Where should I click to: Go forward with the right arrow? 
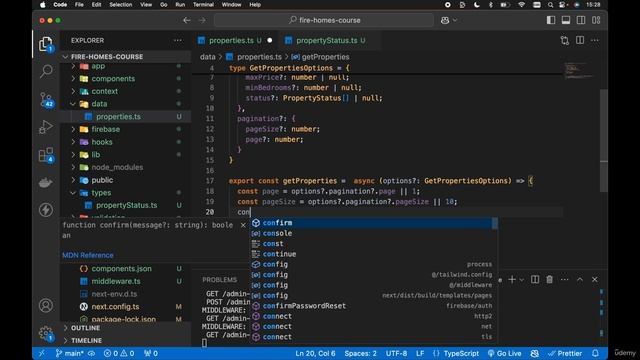click(202, 20)
